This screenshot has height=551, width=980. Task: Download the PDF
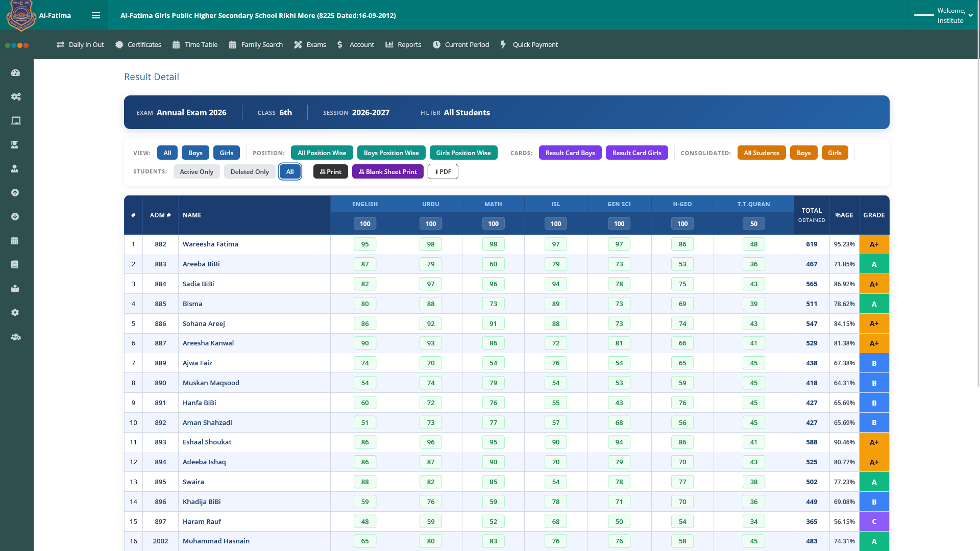[x=443, y=172]
